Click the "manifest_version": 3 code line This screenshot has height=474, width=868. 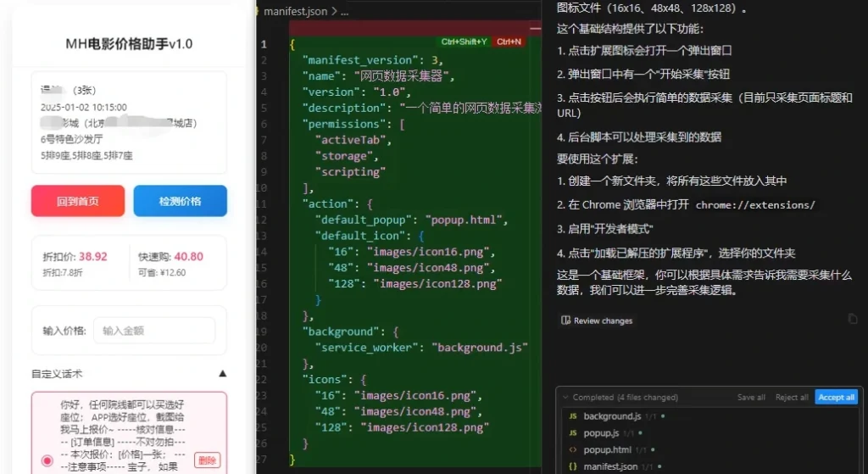point(373,60)
